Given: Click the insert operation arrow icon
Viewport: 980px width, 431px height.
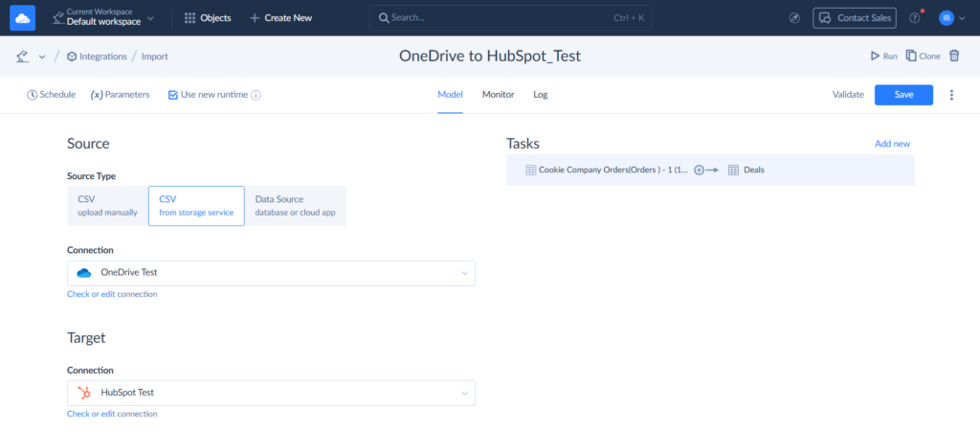Looking at the screenshot, I should 706,170.
